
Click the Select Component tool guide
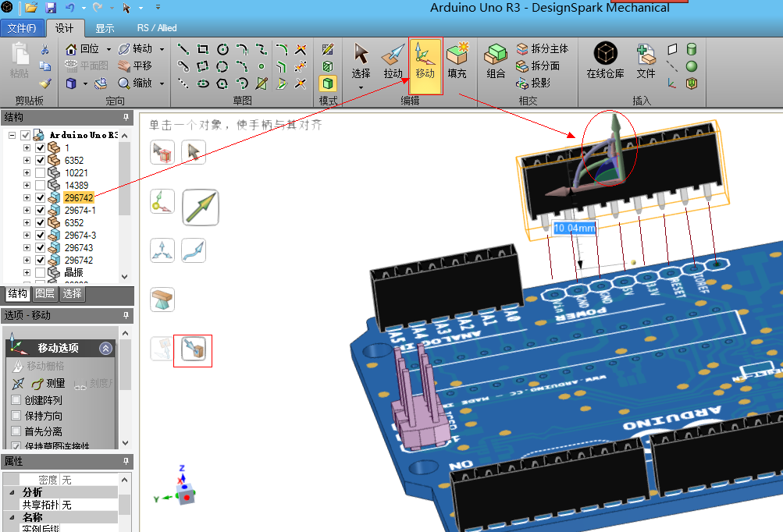click(x=162, y=152)
